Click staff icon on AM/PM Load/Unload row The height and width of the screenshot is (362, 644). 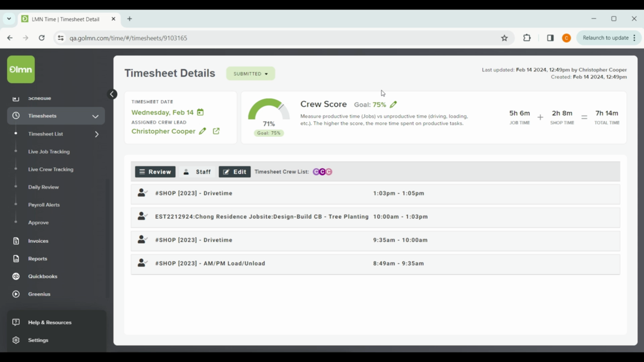pos(143,263)
